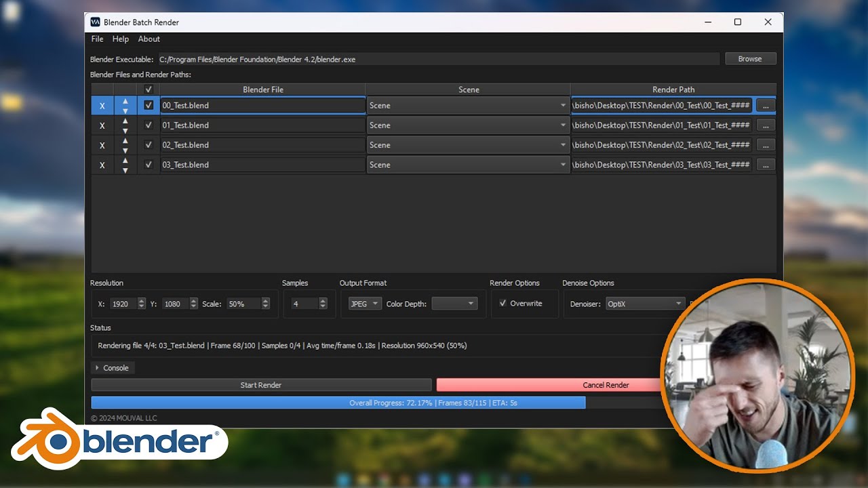The width and height of the screenshot is (868, 488).
Task: Move 01_Test.blend down using its down arrow
Action: click(125, 130)
